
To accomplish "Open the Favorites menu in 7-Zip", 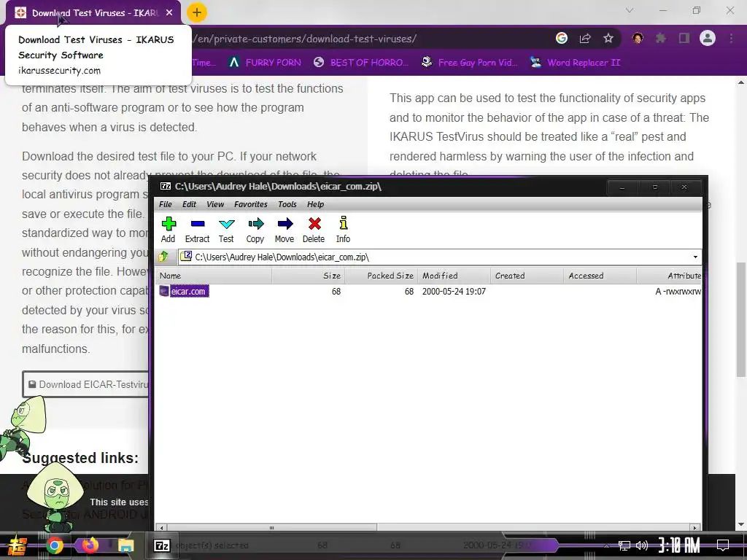I will point(251,204).
